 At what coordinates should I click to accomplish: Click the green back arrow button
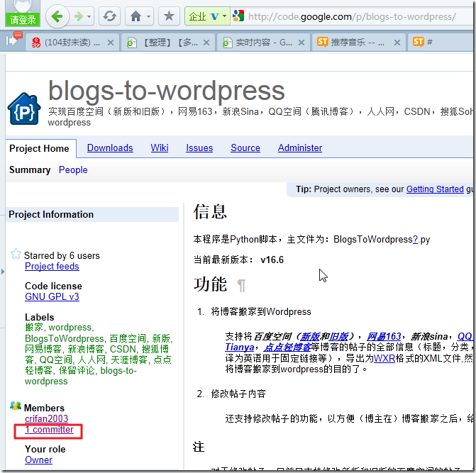click(57, 16)
